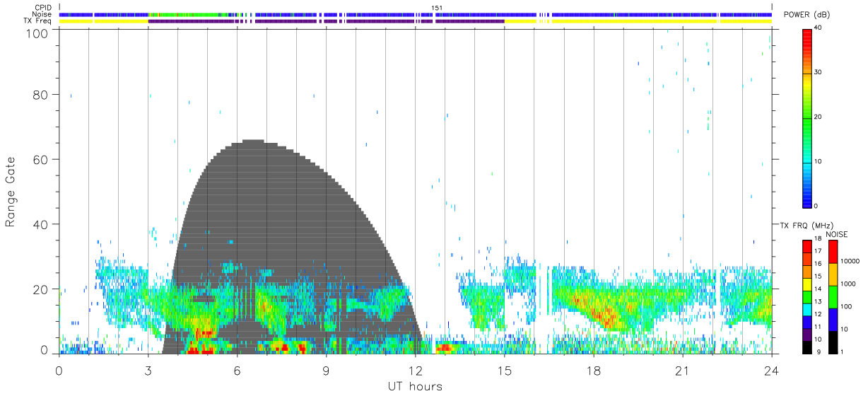Click the cyan 12 MHz frequency swatch

807,309
